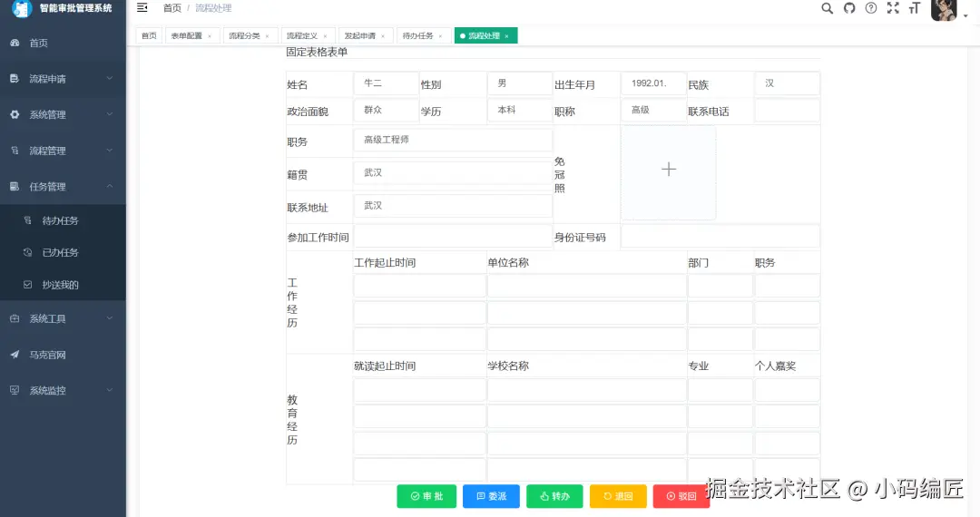The width and height of the screenshot is (980, 517).
Task: Click the 系统管理 gear icon
Action: coord(15,114)
